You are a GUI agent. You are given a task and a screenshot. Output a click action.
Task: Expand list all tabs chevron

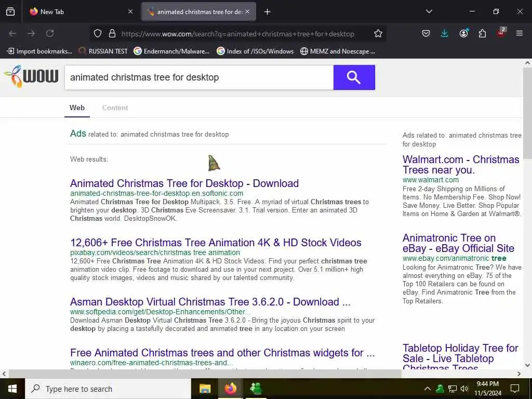(429, 11)
